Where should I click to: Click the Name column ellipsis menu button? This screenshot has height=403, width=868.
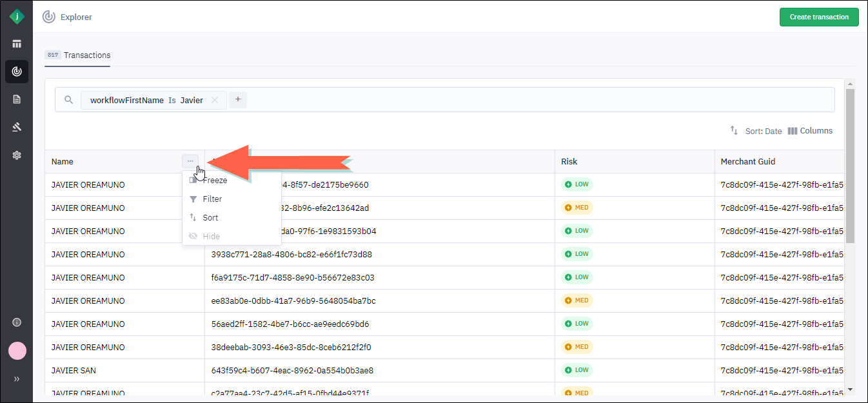pos(190,161)
